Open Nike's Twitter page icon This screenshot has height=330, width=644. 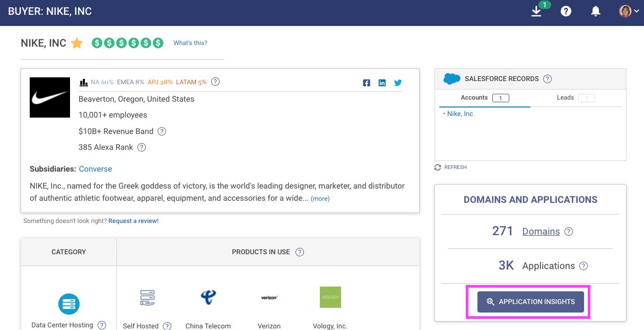tap(398, 83)
